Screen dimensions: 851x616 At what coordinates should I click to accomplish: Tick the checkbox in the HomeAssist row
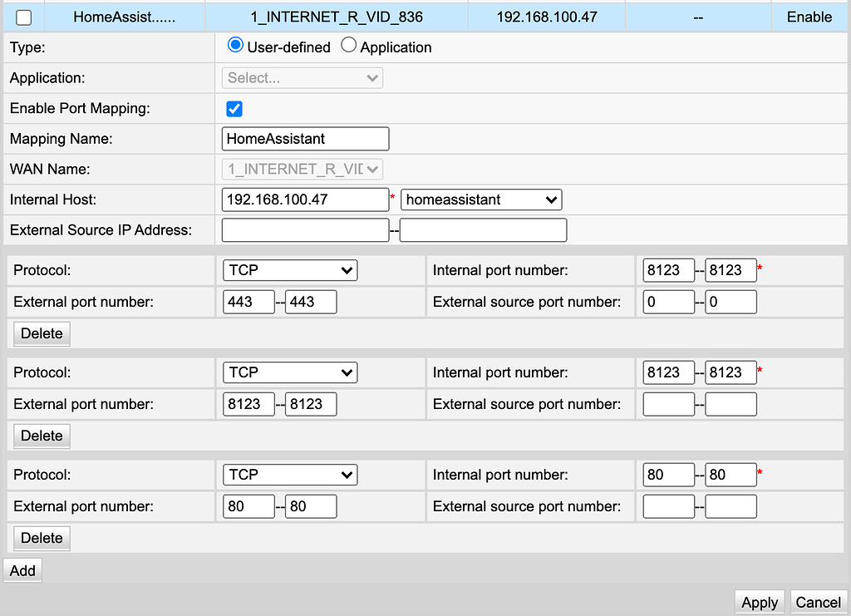point(22,15)
